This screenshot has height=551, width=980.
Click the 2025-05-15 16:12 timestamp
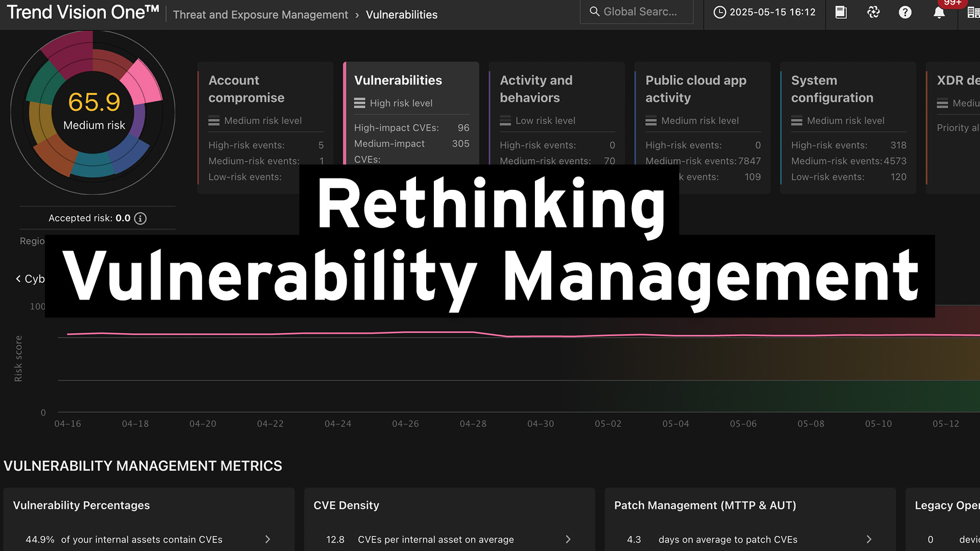772,12
